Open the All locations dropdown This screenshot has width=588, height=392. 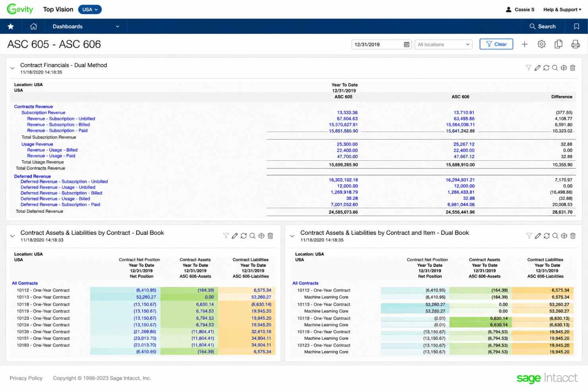tap(443, 44)
